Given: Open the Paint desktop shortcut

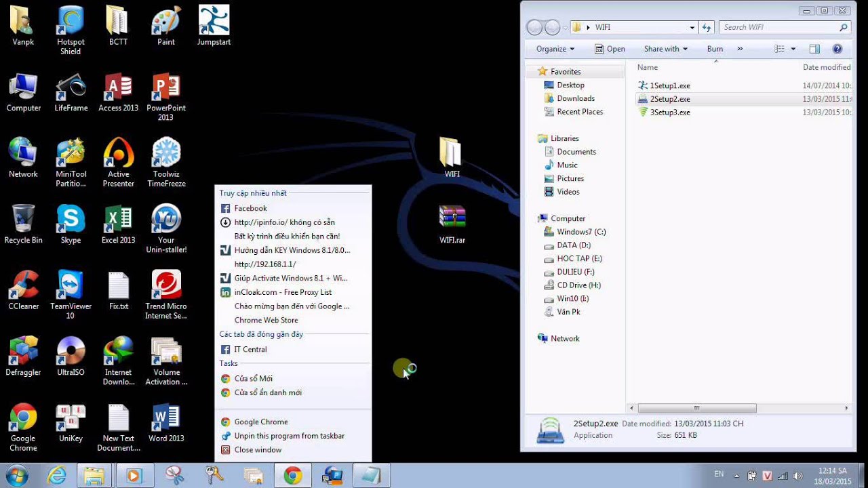Looking at the screenshot, I should (166, 26).
